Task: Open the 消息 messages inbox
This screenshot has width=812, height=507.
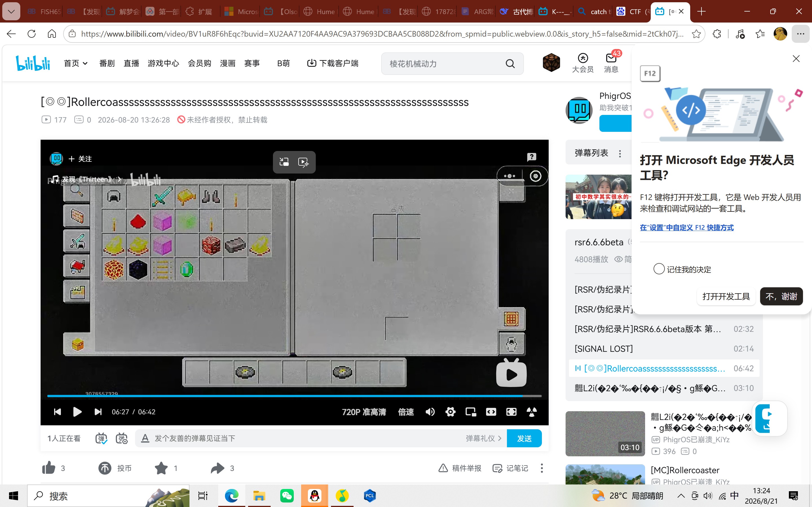Action: 611,62
